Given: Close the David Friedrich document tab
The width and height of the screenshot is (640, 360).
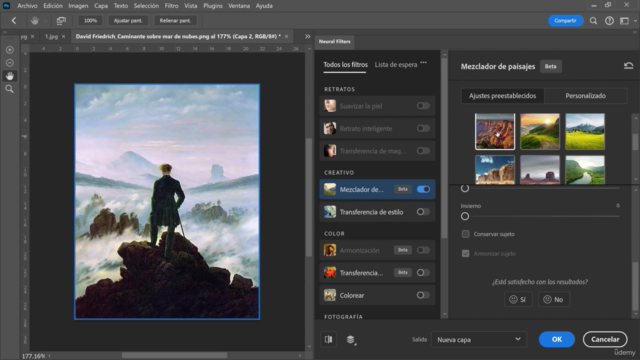Looking at the screenshot, I should 287,36.
